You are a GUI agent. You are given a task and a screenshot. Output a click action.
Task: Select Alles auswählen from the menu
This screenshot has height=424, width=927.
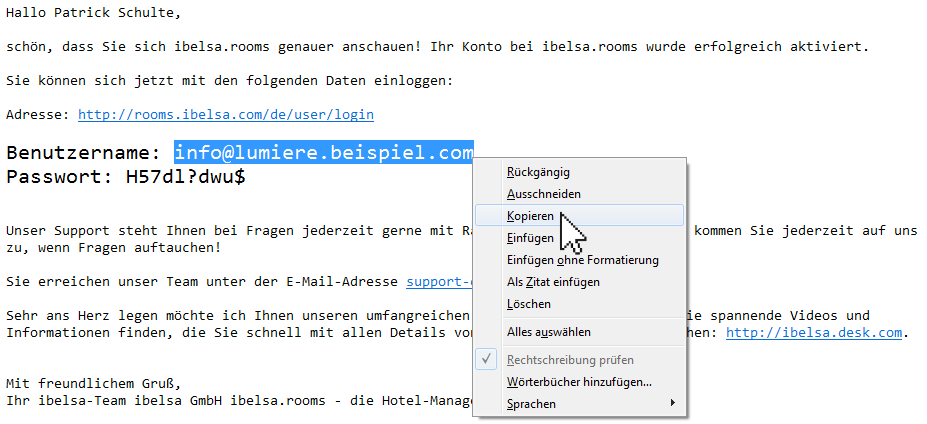click(x=548, y=331)
